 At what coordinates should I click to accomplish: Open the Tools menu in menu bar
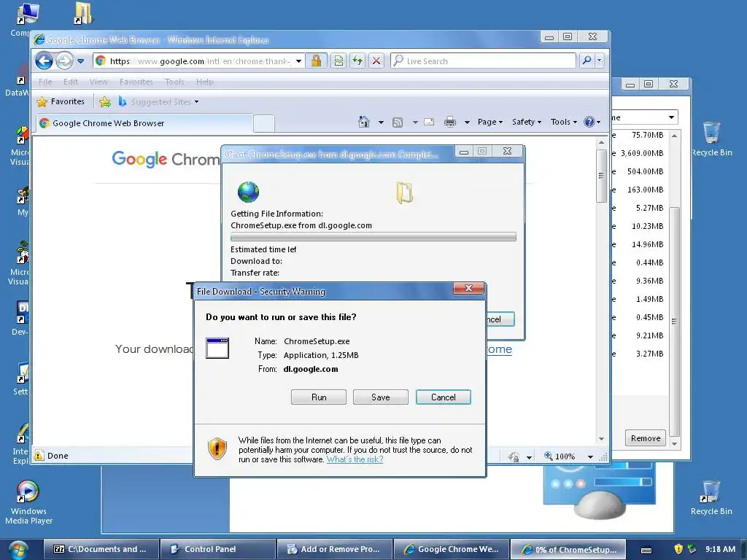pos(174,82)
